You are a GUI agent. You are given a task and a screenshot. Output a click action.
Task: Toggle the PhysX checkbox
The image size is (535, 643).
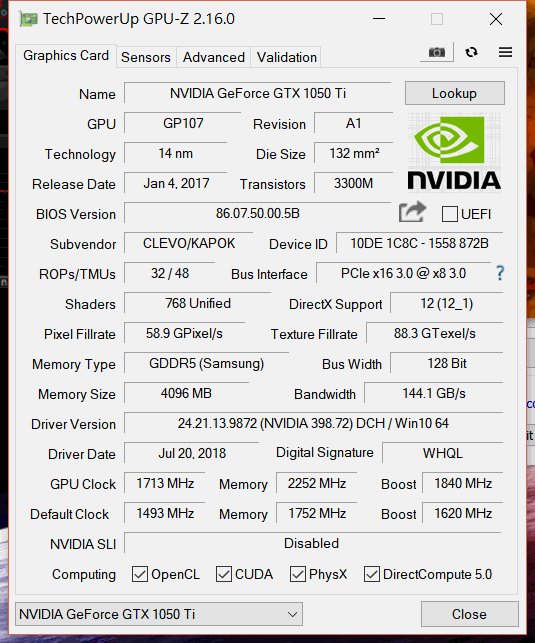tap(298, 574)
